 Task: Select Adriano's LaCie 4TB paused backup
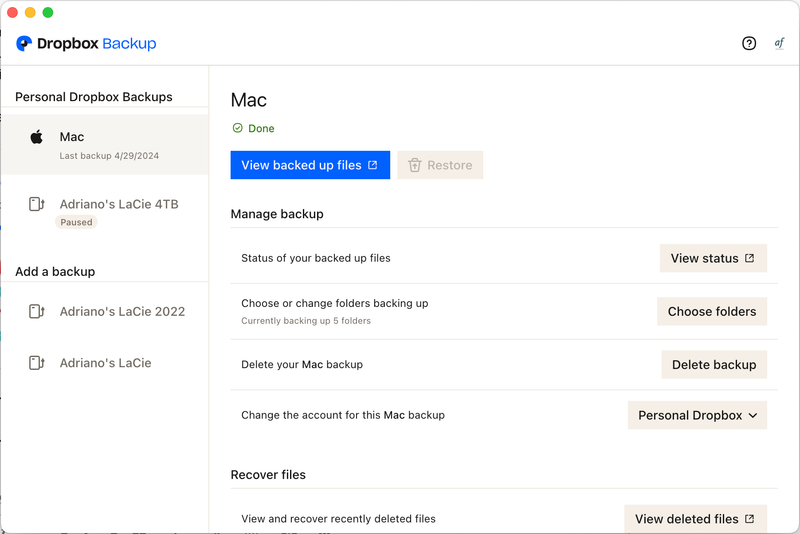118,204
